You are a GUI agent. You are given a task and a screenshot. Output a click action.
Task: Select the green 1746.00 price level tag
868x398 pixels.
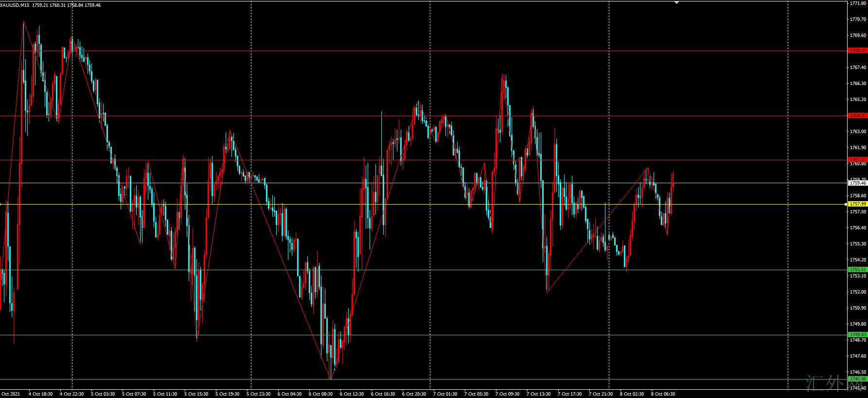(x=857, y=379)
